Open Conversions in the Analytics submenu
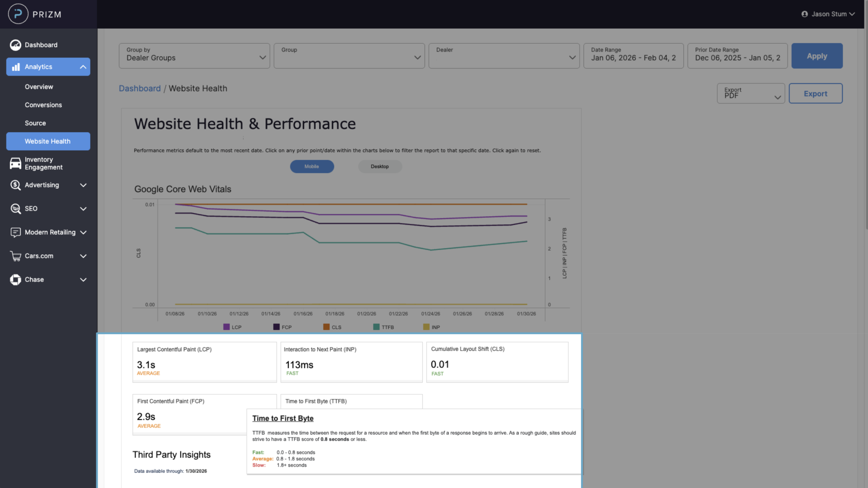The height and width of the screenshot is (488, 868). 43,105
